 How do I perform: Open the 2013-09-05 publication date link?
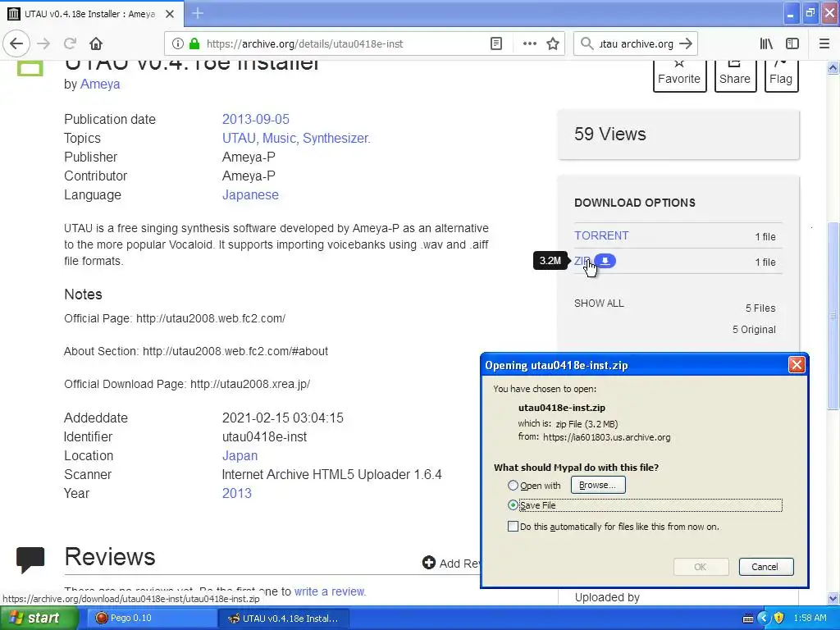256,119
